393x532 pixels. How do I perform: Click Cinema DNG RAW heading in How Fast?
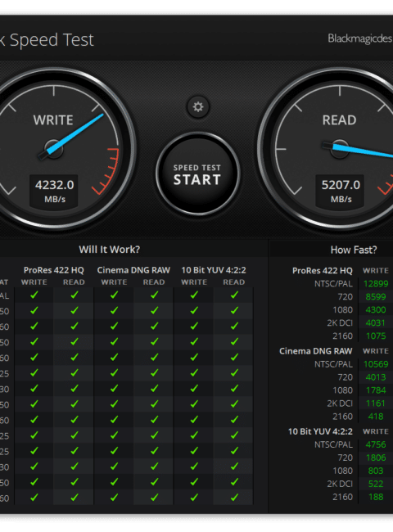(316, 351)
